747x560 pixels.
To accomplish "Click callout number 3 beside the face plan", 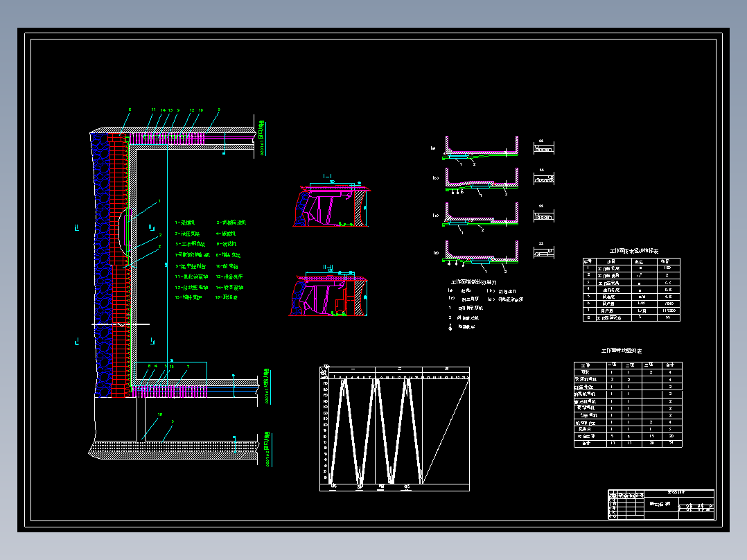I will [159, 247].
